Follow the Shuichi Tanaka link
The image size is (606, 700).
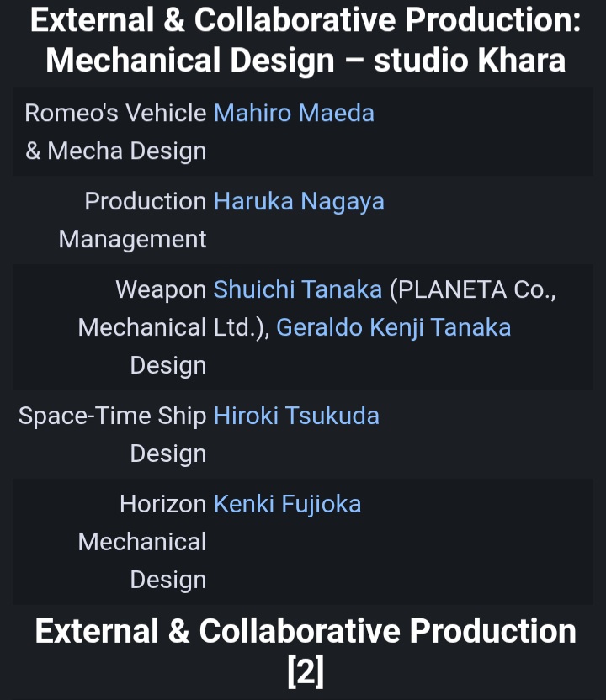coord(298,289)
